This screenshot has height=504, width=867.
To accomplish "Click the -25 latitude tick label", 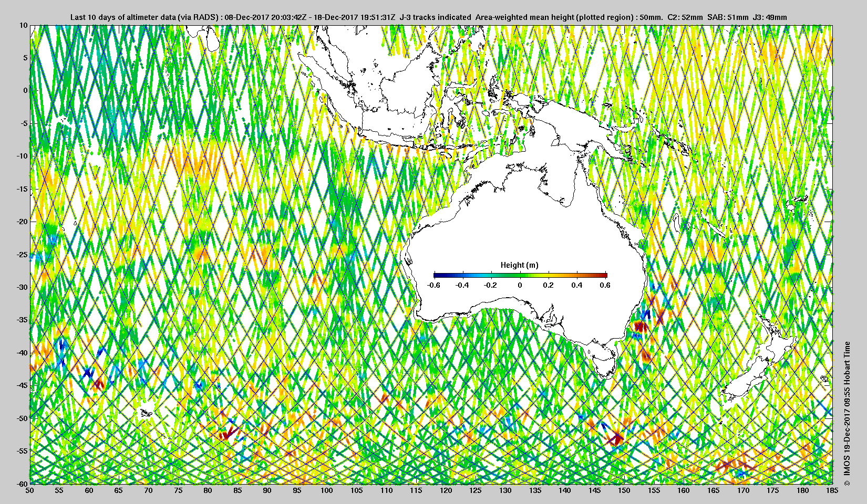I will point(22,255).
